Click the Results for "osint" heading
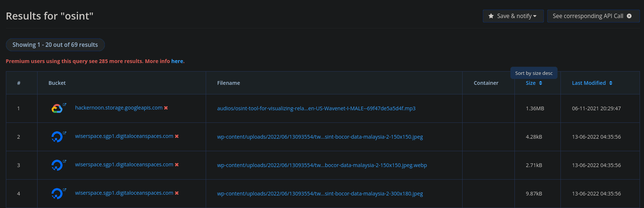The height and width of the screenshot is (208, 644). coord(50,16)
